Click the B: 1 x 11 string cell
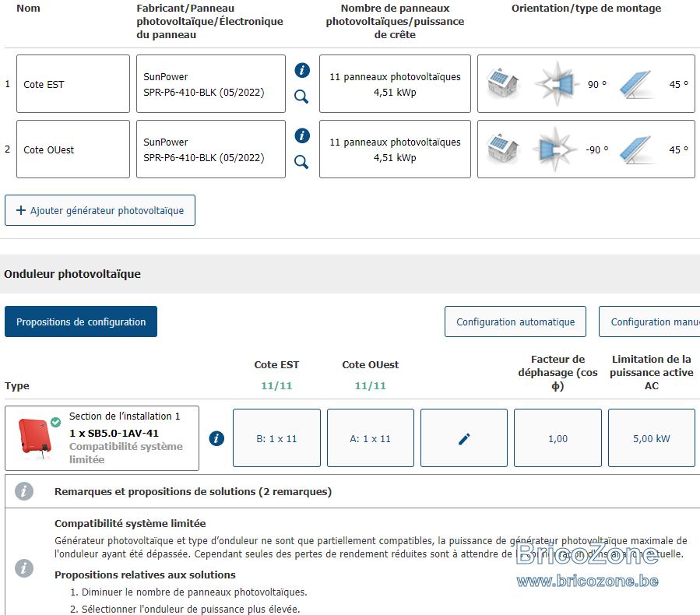The image size is (700, 615). point(276,438)
